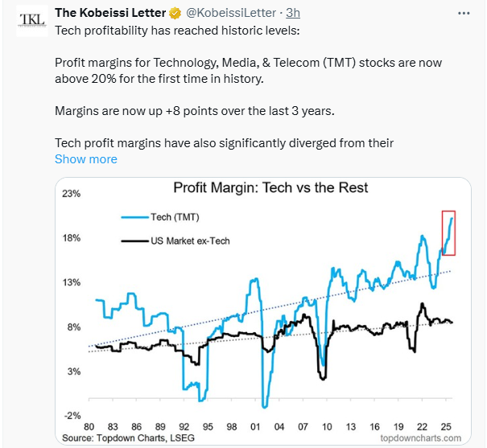The width and height of the screenshot is (487, 448).
Task: Click the 23% y-axis label
Action: pyautogui.click(x=72, y=194)
